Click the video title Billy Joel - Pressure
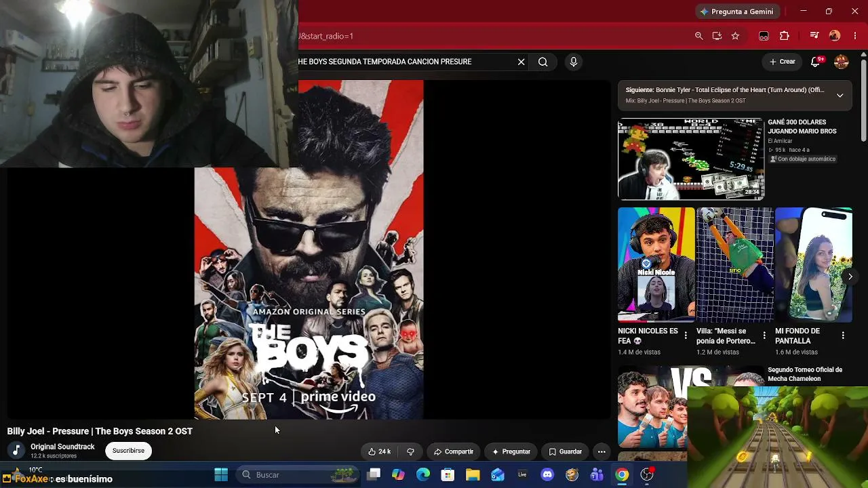Screen dimensions: 868x488 [100, 431]
